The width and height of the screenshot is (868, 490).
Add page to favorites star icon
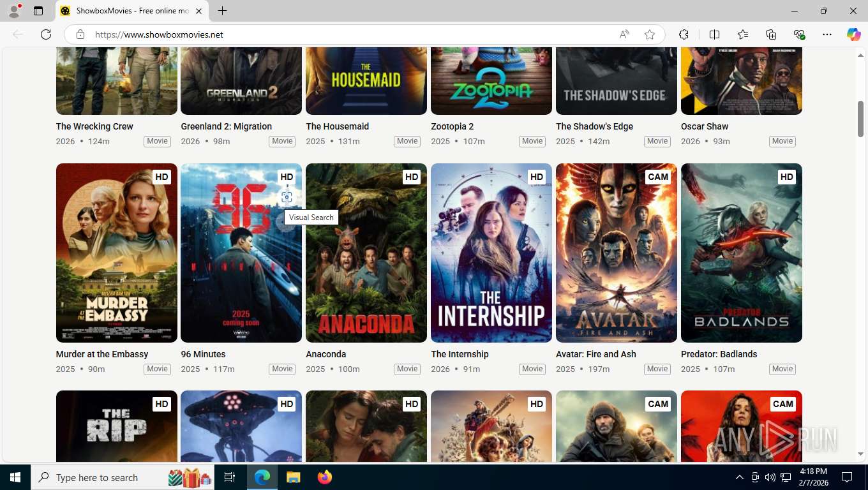(650, 34)
